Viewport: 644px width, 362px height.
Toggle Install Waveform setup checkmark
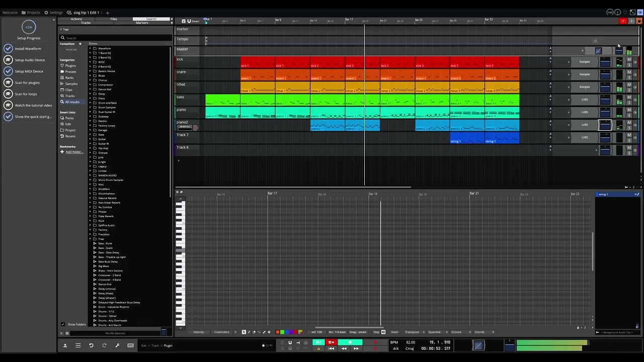[8, 49]
